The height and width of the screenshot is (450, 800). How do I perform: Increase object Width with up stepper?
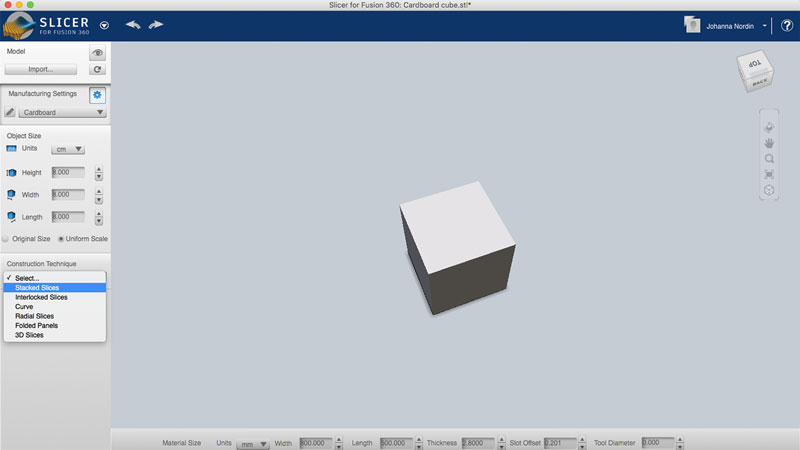point(98,191)
